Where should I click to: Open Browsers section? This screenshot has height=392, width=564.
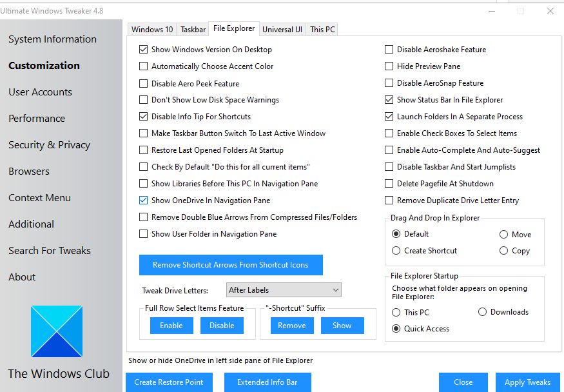coord(29,171)
